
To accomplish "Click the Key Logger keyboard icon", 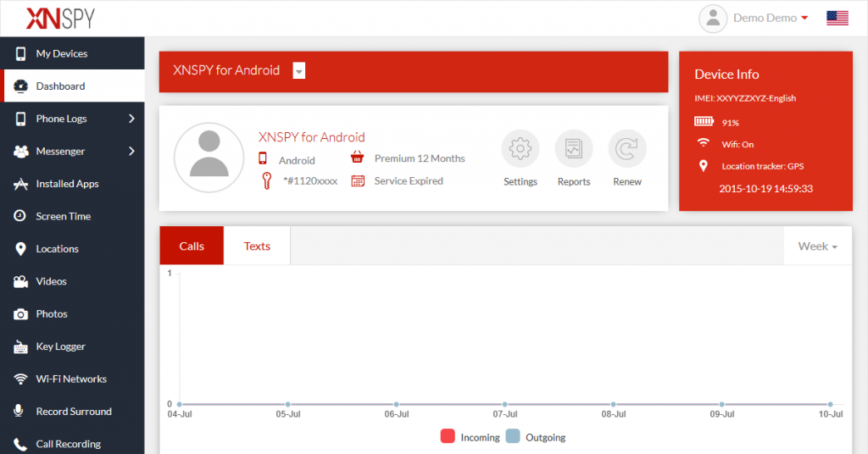I will point(20,346).
